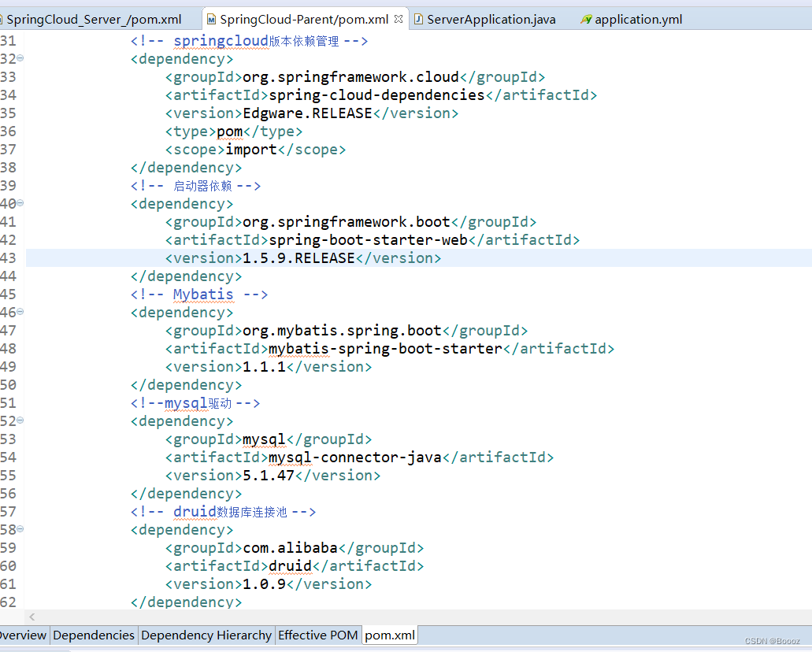
Task: Select the SpringCloud-Parent/pom.xml editor tab
Action: [x=304, y=20]
